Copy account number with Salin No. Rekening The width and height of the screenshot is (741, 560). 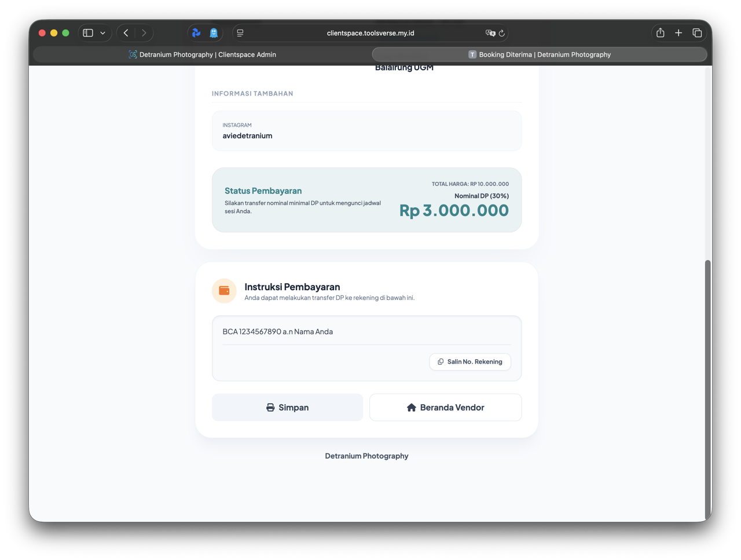(x=470, y=361)
